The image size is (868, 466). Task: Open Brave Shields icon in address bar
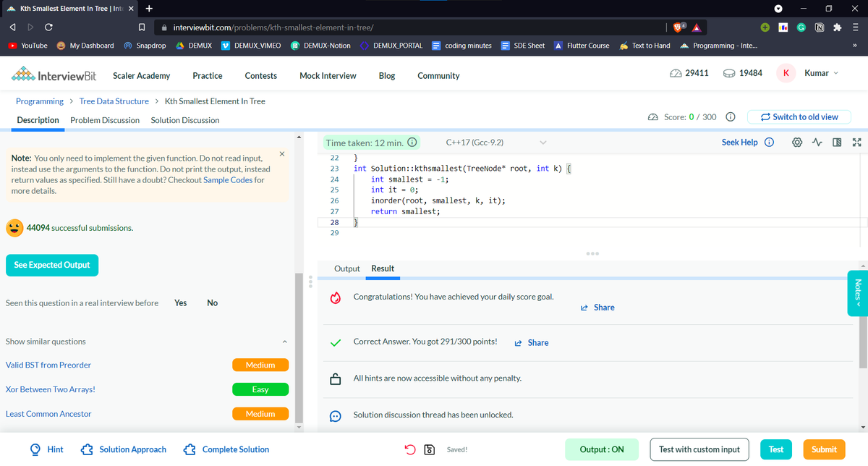point(678,27)
